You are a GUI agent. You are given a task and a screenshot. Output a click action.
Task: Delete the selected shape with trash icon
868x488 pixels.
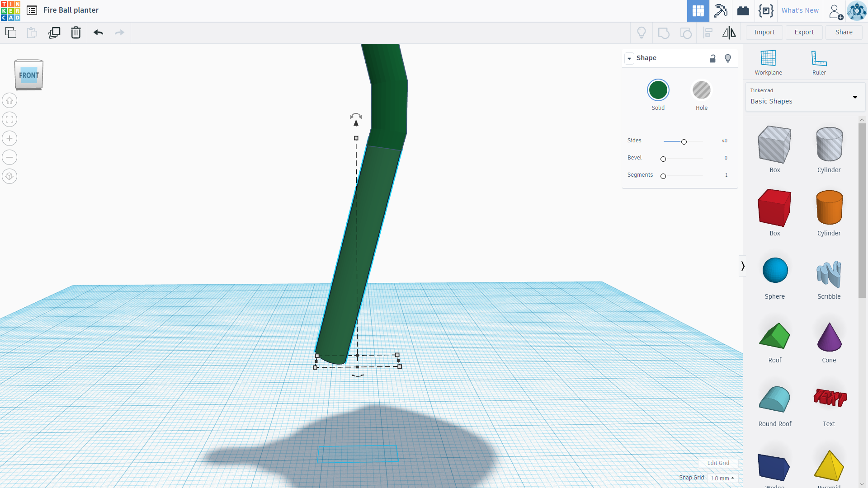pyautogui.click(x=76, y=33)
